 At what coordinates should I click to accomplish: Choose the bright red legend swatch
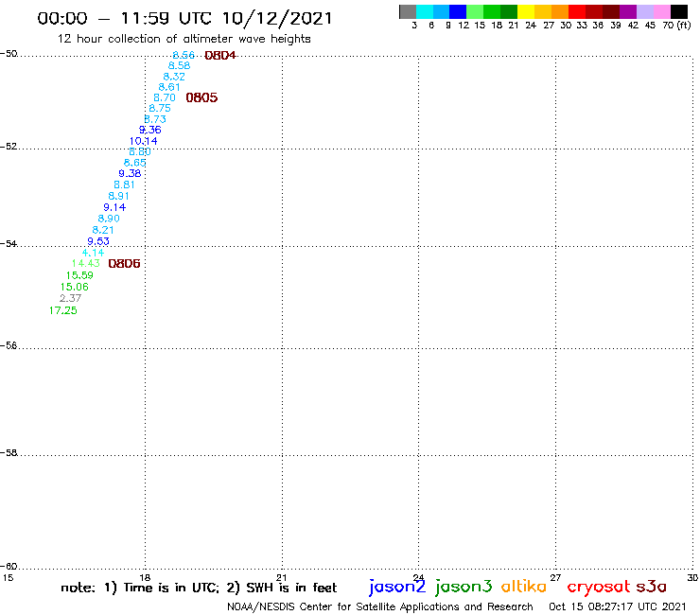point(577,11)
